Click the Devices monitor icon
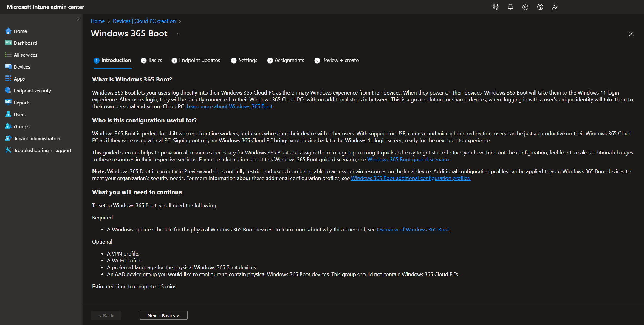 pyautogui.click(x=8, y=67)
